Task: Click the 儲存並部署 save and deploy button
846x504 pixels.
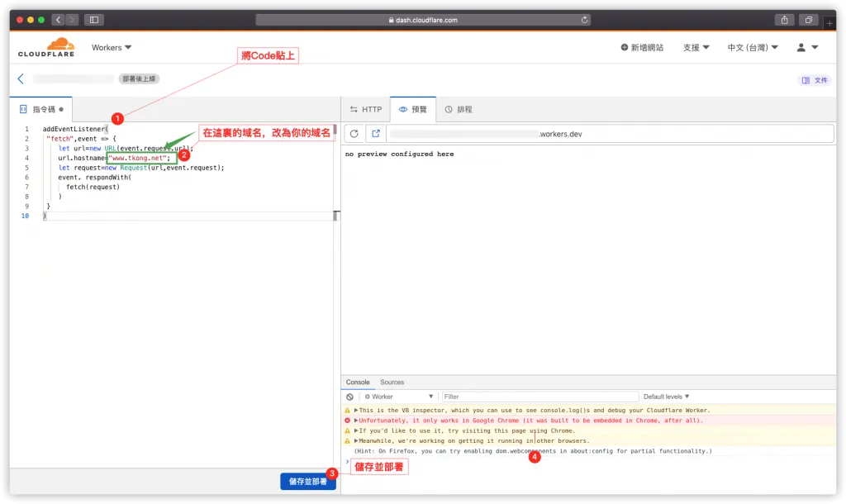Action: [x=307, y=482]
